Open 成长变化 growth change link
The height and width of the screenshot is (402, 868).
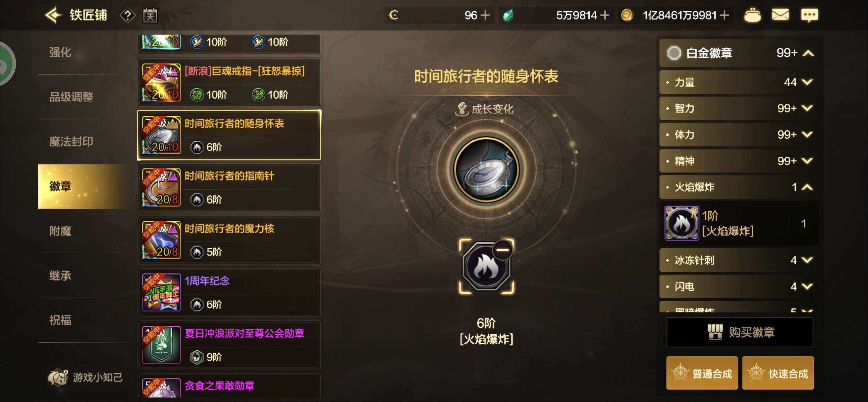(x=484, y=109)
